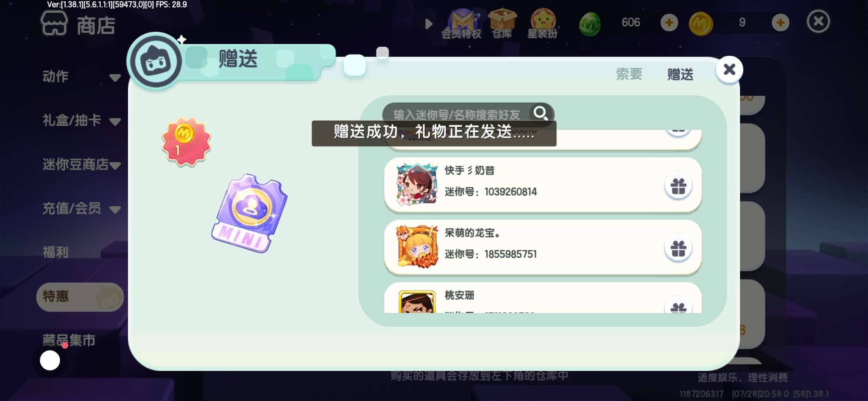Switch to the 索要 tab
This screenshot has height=401, width=868.
629,74
